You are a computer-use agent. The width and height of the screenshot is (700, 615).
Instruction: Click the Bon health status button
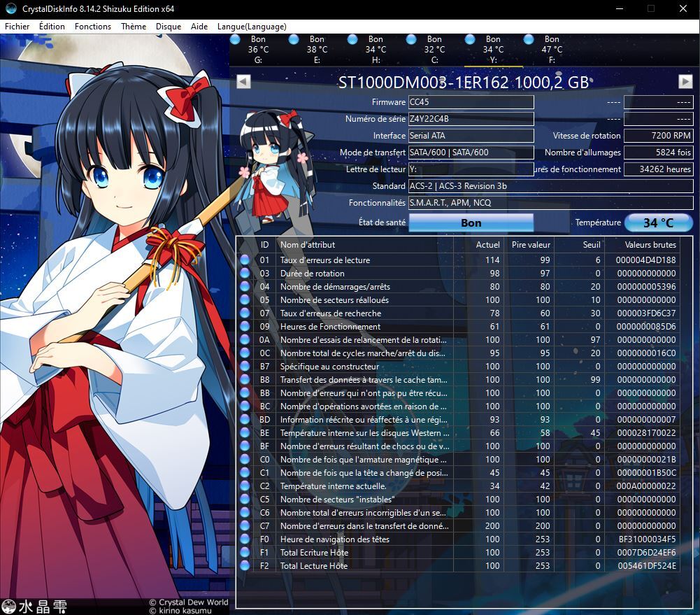471,223
